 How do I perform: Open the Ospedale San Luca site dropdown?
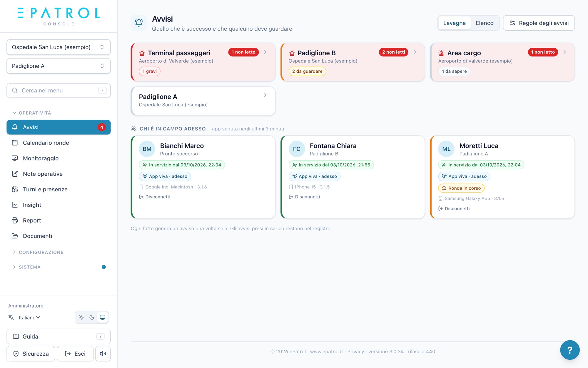click(x=59, y=47)
